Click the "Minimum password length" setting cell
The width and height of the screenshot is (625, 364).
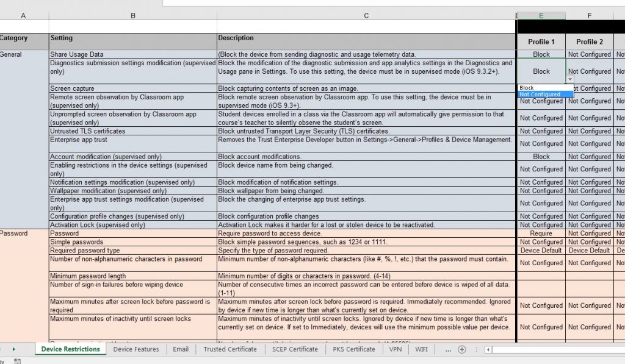pyautogui.click(x=132, y=276)
